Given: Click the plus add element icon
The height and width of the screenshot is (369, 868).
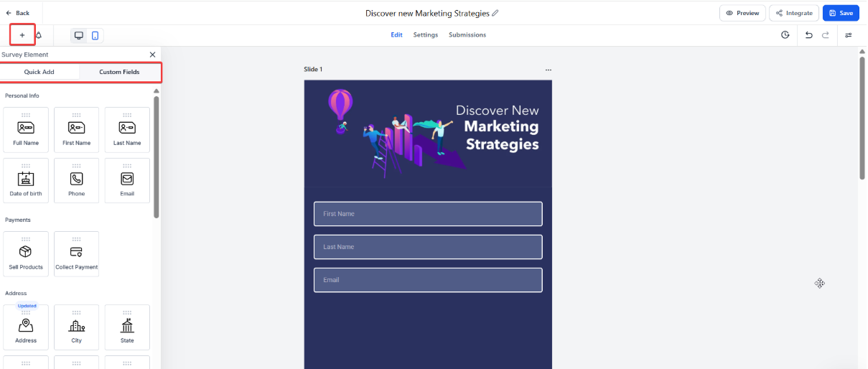Looking at the screenshot, I should [x=22, y=35].
